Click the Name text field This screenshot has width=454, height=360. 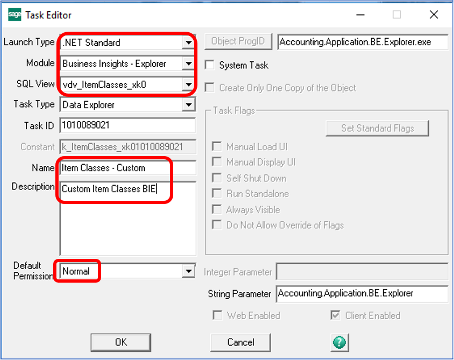point(128,168)
